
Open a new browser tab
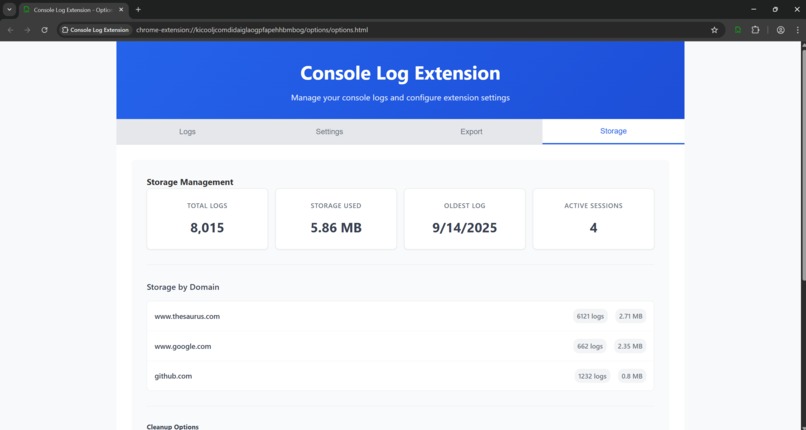(138, 9)
